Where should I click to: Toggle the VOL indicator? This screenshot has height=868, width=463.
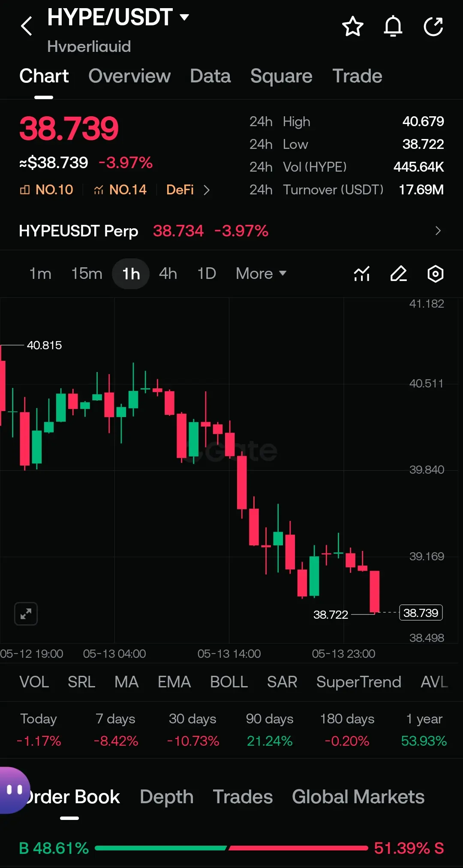pos(34,682)
